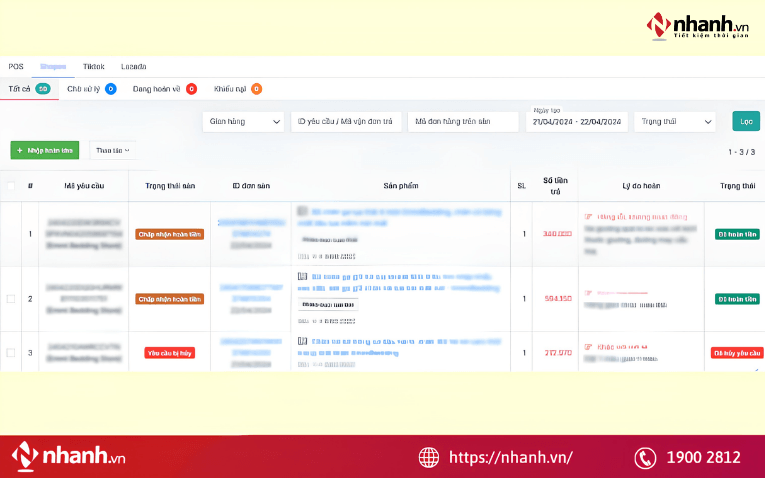Check the checkbox for row 3
The width and height of the screenshot is (765, 478).
[11, 353]
